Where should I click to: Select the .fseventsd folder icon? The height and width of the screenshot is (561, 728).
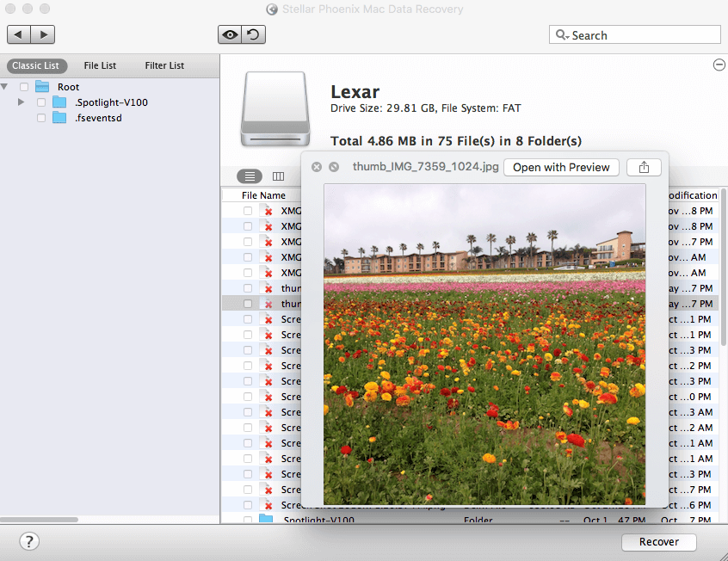pyautogui.click(x=59, y=118)
